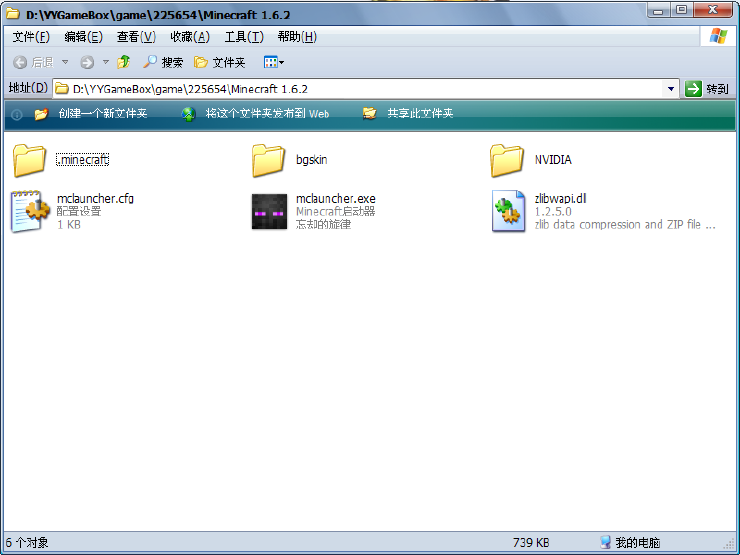Select the .minecraft folder icon
Image resolution: width=740 pixels, height=555 pixels.
(x=29, y=160)
